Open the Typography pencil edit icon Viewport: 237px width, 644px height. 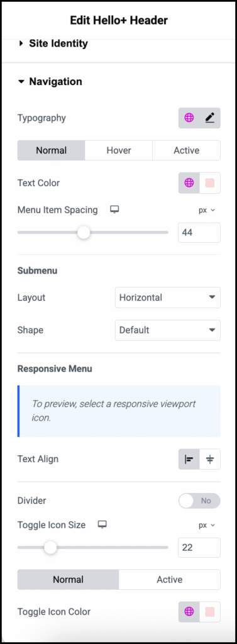point(210,118)
